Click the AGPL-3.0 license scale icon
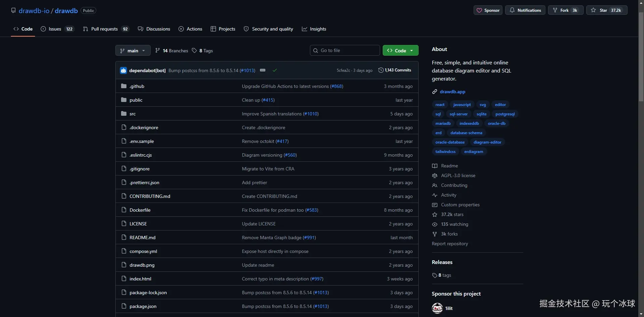The image size is (644, 317). (435, 175)
